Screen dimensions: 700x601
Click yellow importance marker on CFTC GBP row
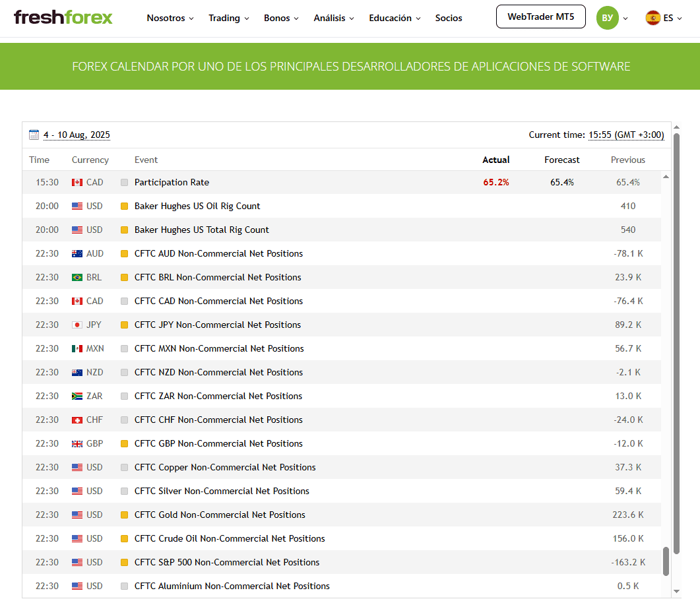click(125, 443)
